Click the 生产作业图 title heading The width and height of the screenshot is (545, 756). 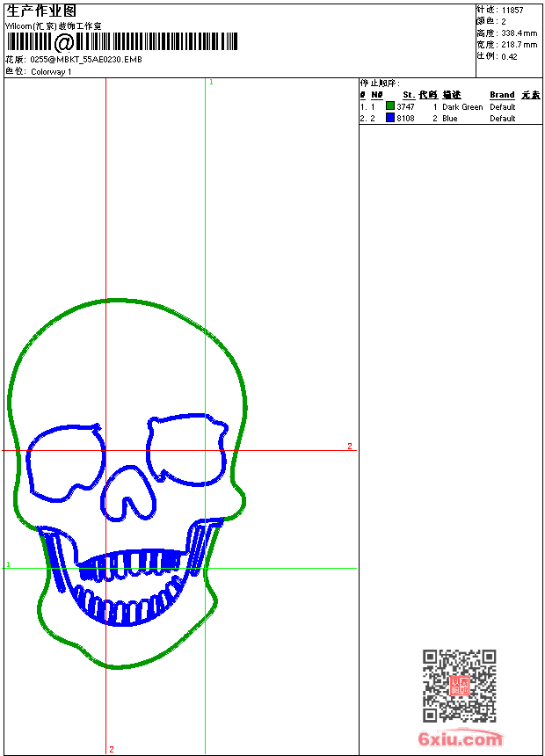[41, 11]
